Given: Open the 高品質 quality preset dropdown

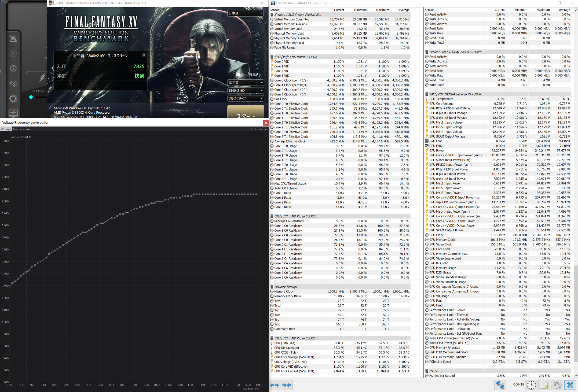Looking at the screenshot, I should (x=245, y=83).
